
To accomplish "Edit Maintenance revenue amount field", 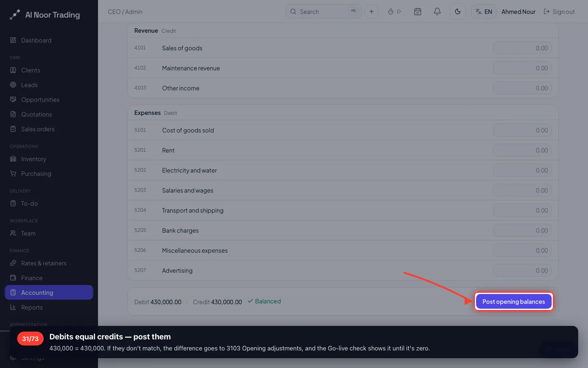I will coord(522,68).
